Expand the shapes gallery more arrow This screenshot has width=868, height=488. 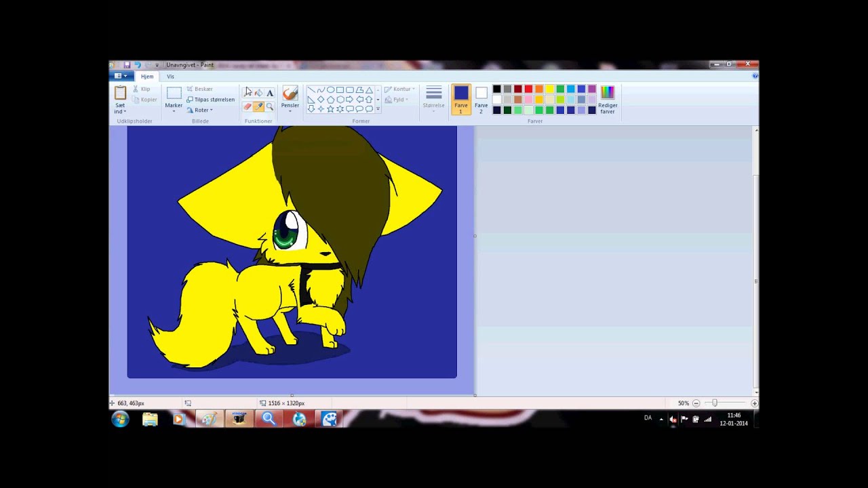(x=378, y=109)
